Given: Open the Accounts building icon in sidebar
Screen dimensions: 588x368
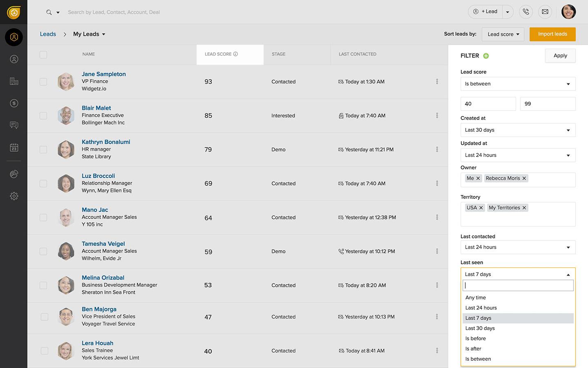Looking at the screenshot, I should coord(14,81).
